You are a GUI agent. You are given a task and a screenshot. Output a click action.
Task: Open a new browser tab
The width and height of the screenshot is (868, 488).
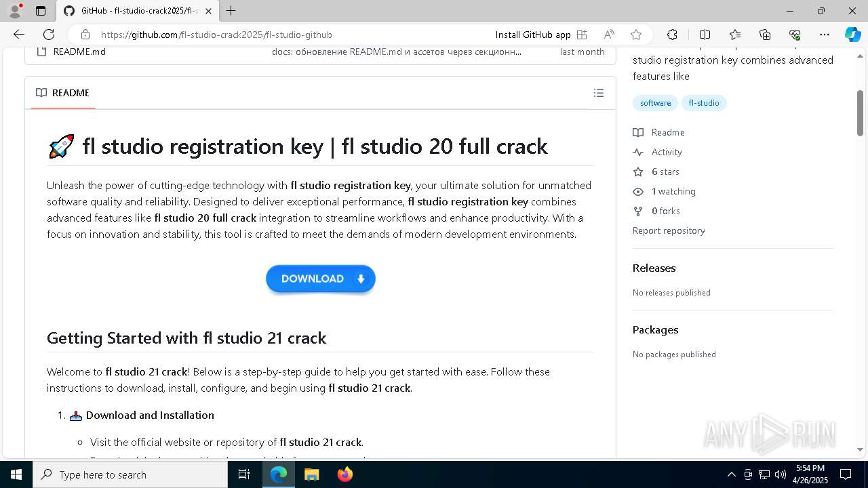pos(231,11)
